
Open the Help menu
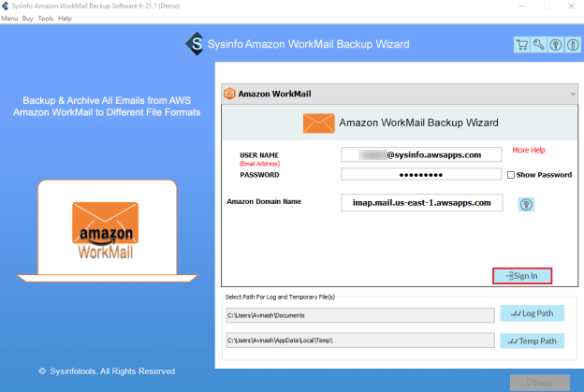[x=65, y=18]
